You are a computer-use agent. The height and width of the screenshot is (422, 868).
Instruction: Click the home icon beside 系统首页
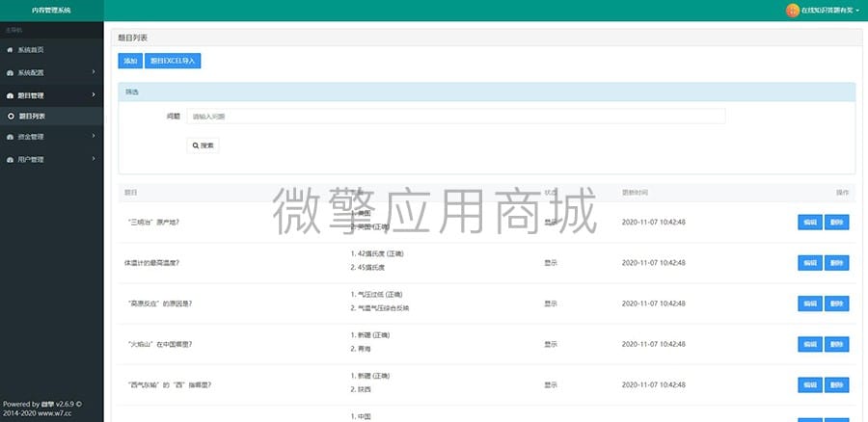coord(10,50)
